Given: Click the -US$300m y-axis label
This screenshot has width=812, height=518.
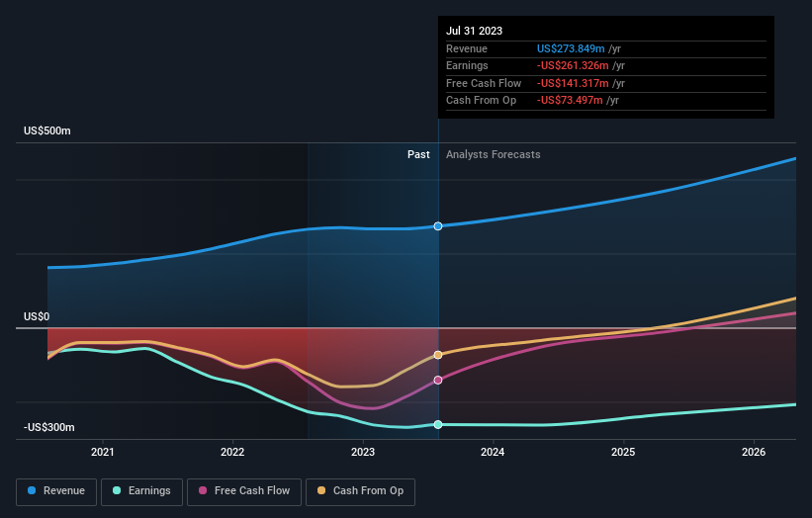Looking at the screenshot, I should coord(49,427).
